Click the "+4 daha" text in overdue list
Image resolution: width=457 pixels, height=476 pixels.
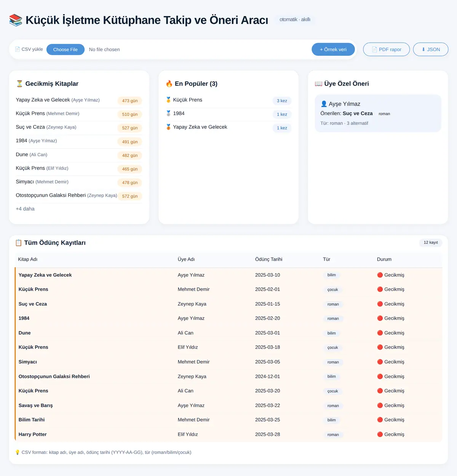click(x=25, y=209)
